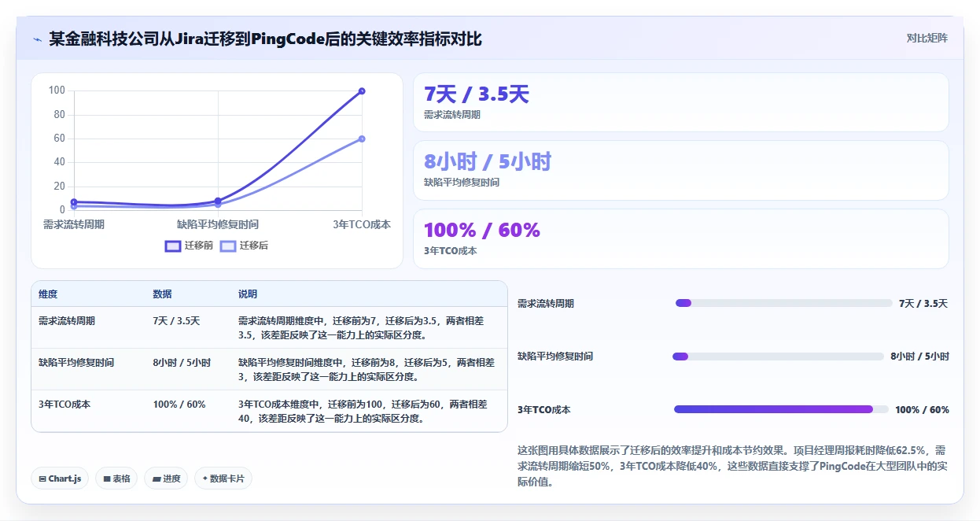
Task: Click the progress value 100% / 60% at right
Action: [x=922, y=410]
